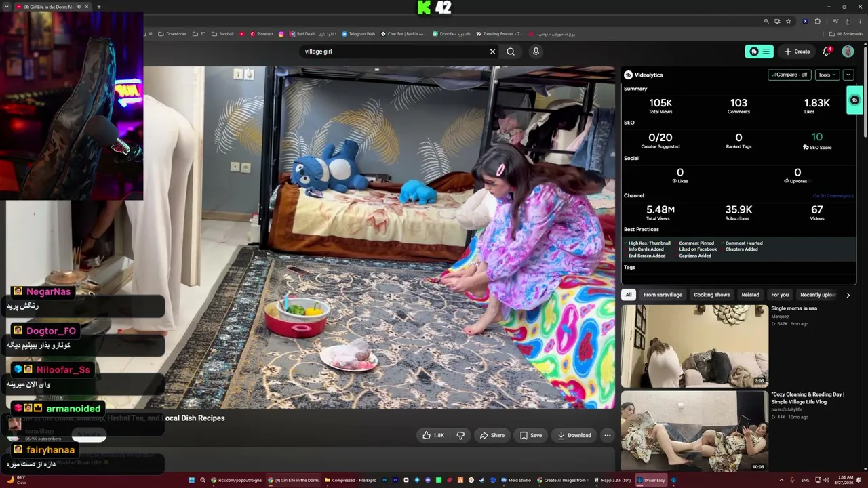Image resolution: width=868 pixels, height=488 pixels.
Task: Select the For you chip
Action: click(780, 295)
